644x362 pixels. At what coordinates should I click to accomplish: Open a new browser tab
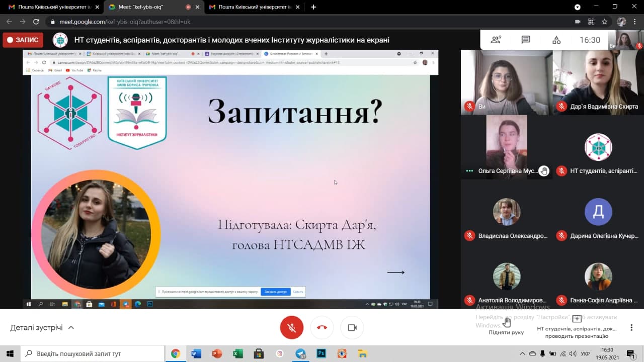point(314,7)
